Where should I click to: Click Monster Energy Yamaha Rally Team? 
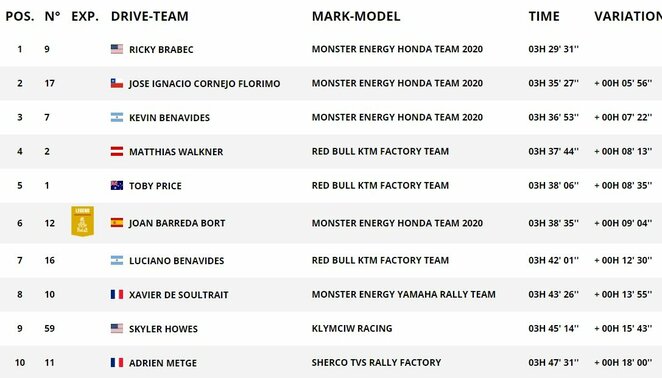(x=404, y=294)
